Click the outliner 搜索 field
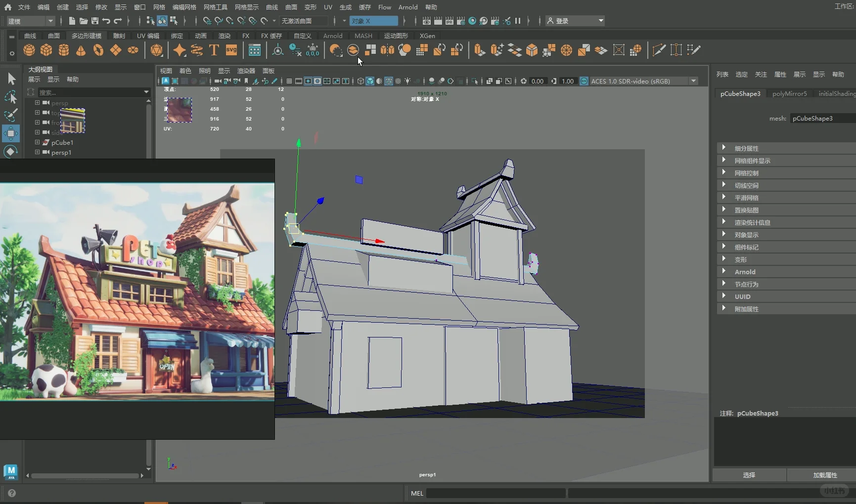 94,92
